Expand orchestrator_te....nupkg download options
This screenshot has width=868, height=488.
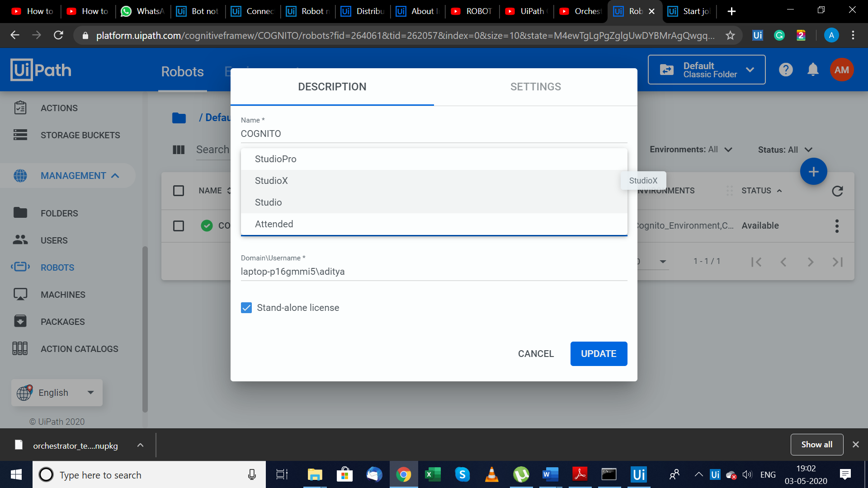click(140, 445)
